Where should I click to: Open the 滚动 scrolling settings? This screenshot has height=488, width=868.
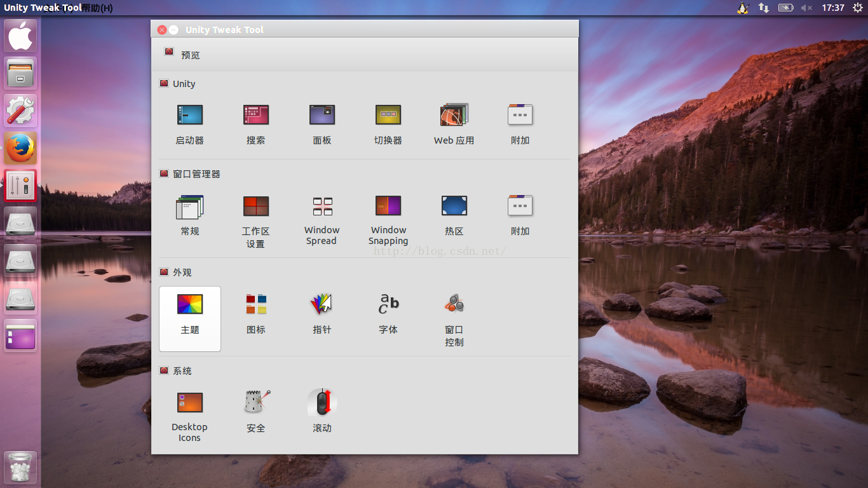pos(322,412)
